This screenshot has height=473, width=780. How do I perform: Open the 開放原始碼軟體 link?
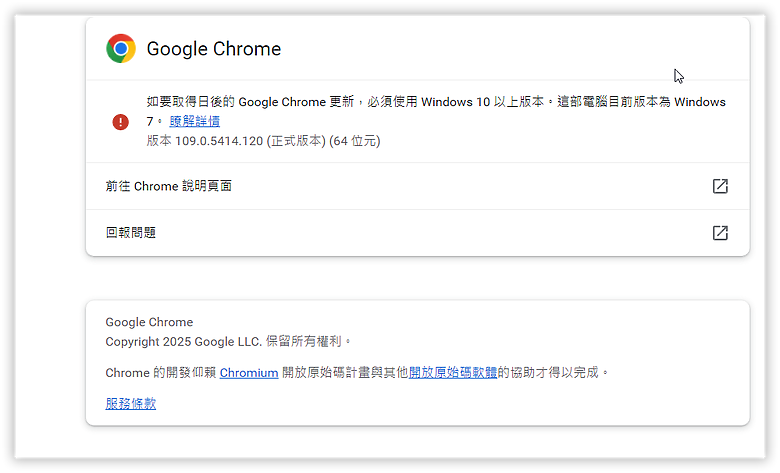(x=453, y=373)
